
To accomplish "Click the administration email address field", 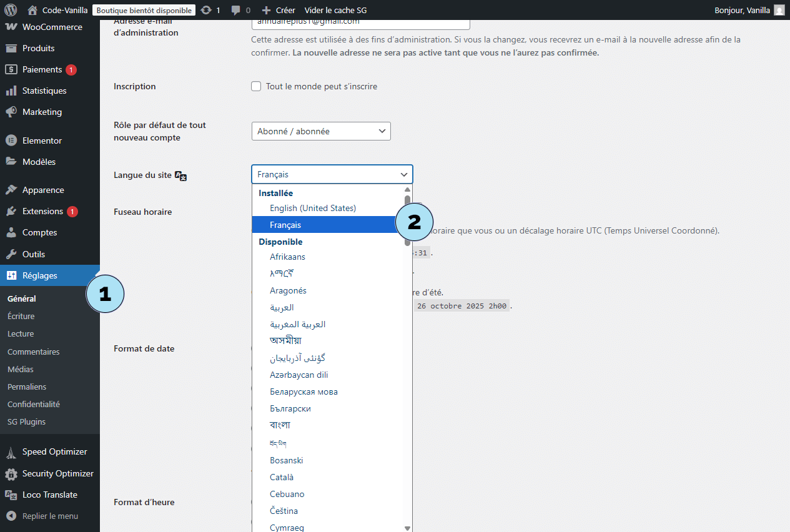I will tap(360, 22).
